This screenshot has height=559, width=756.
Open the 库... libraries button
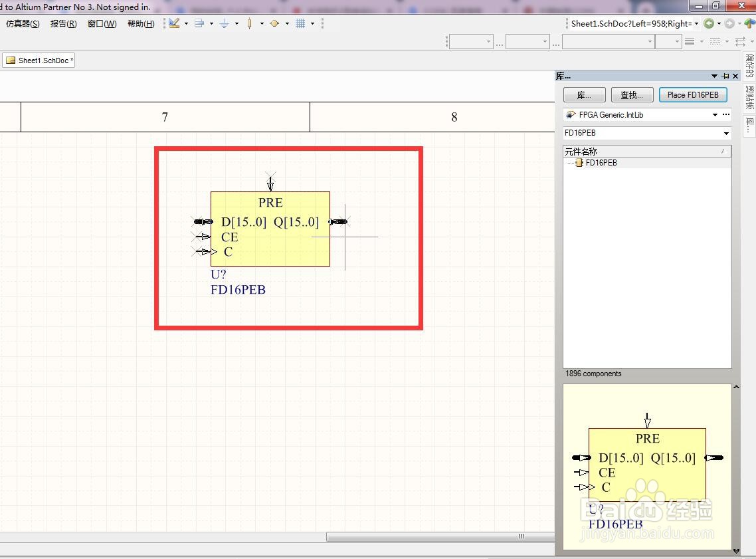(585, 95)
